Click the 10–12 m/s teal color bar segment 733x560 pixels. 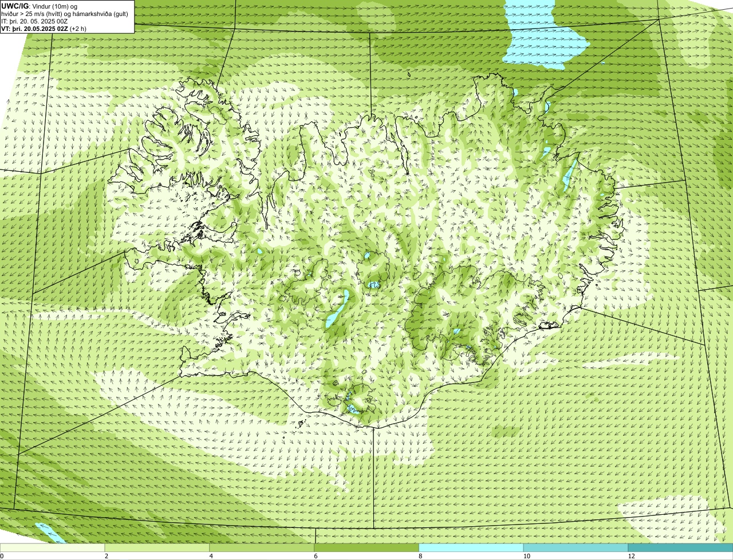click(576, 547)
